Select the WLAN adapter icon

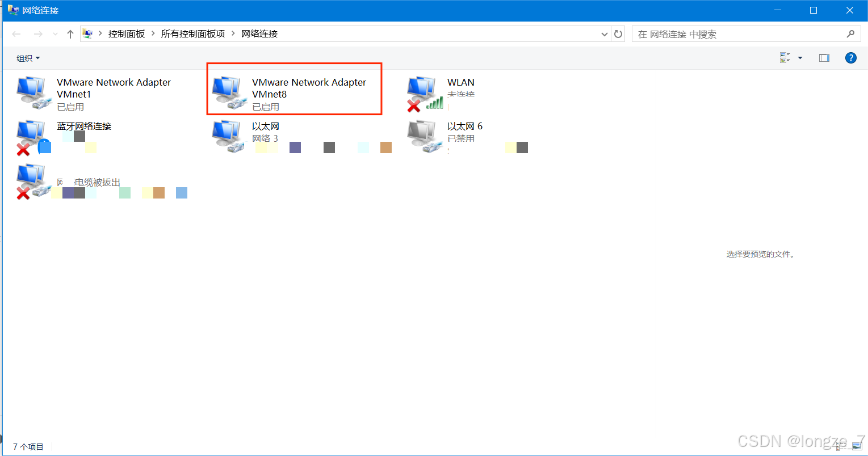point(424,94)
